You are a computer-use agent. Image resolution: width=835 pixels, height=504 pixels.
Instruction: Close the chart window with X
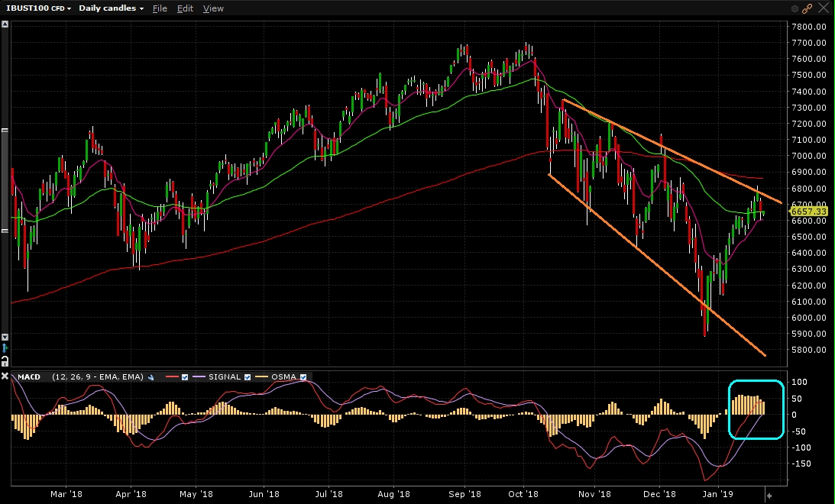(x=824, y=8)
